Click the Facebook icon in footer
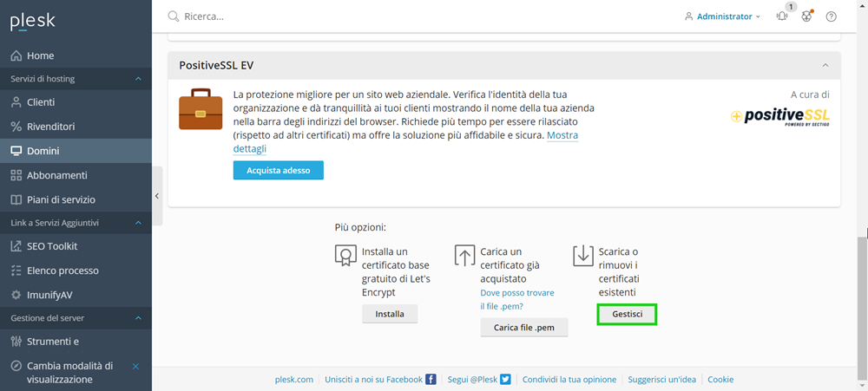Screen dimensions: 868x391 point(431,380)
